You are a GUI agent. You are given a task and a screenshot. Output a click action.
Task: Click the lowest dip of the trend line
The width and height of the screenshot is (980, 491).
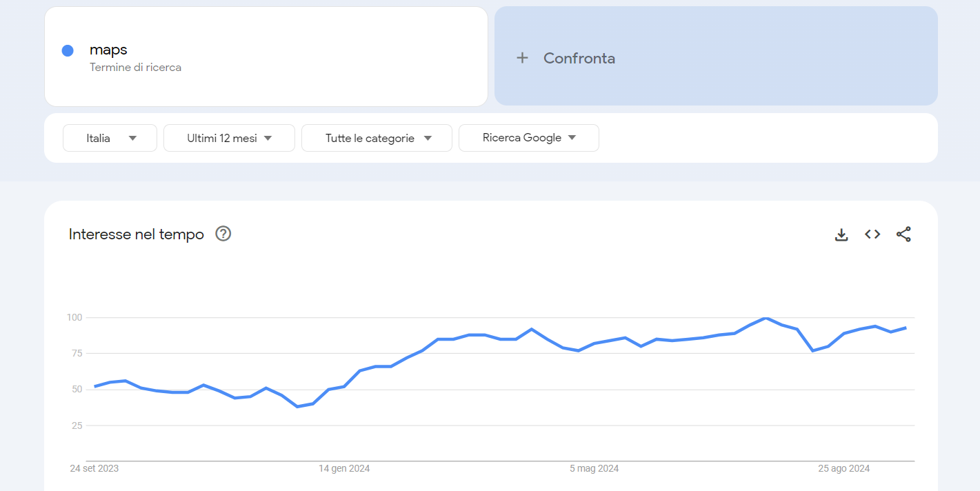click(297, 406)
